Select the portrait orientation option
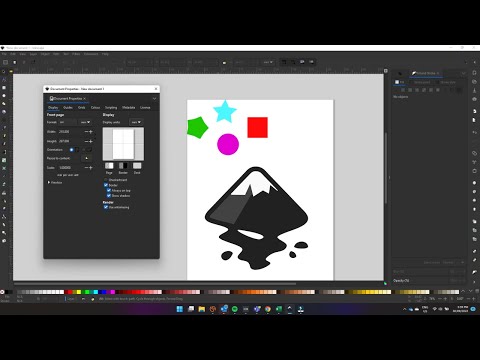Viewport: 480px width, 360px height. pos(71,150)
